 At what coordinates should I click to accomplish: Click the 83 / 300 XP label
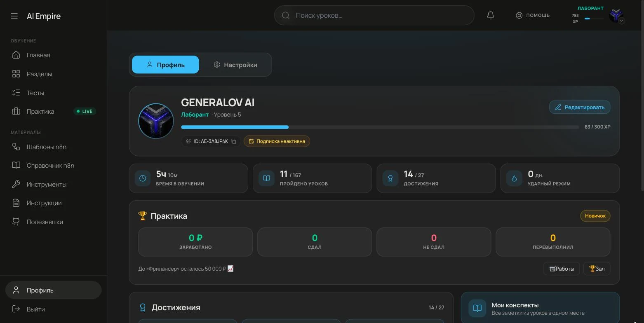[597, 127]
